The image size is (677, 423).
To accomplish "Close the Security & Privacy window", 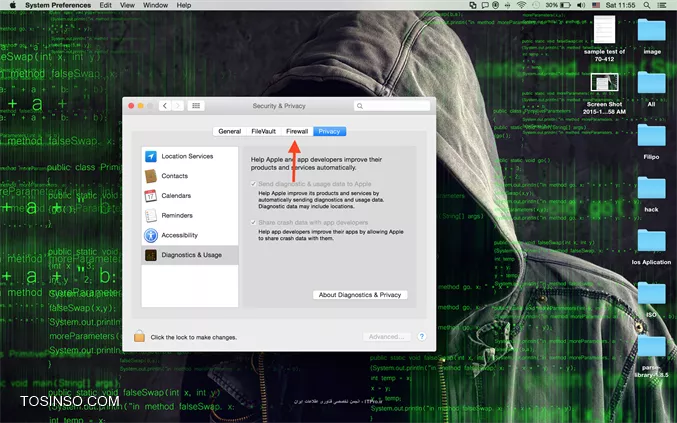I will (x=131, y=106).
